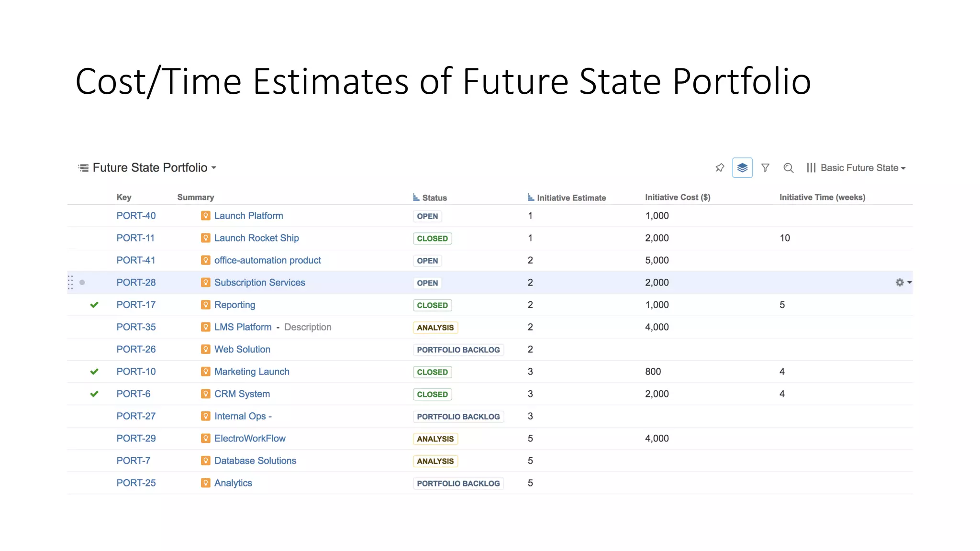Viewport: 980px width, 551px height.
Task: Open the gear menu on PORT-28 row
Action: coord(903,283)
